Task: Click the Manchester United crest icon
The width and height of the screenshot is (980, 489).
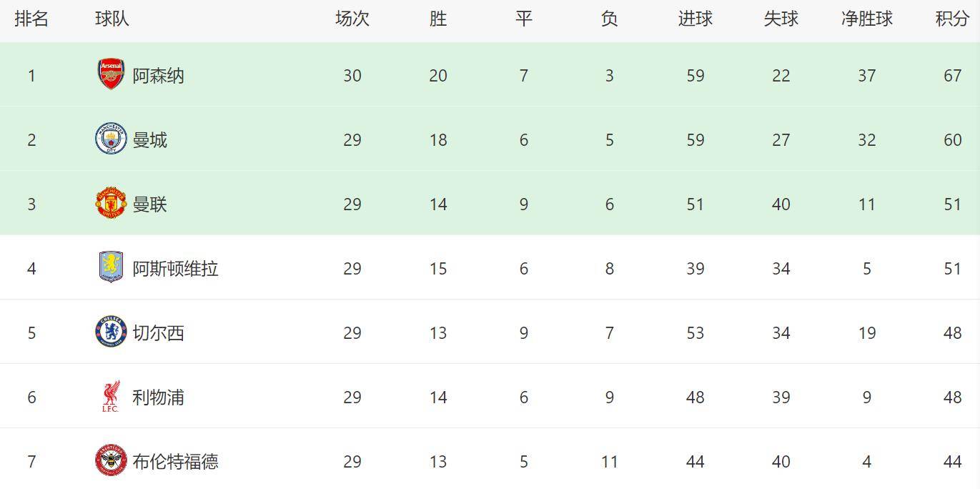Action: 111,204
